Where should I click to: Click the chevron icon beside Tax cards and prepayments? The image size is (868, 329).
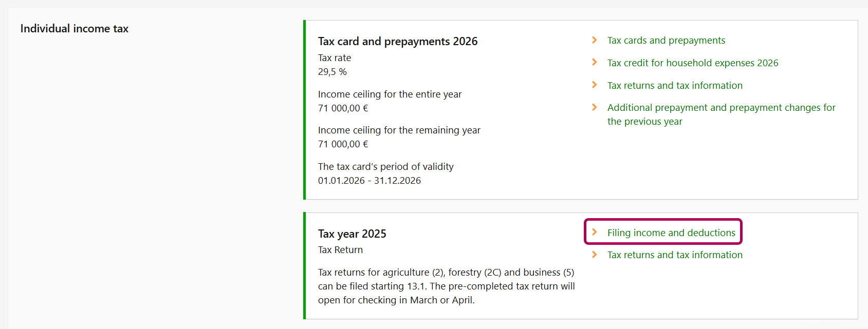coord(595,40)
